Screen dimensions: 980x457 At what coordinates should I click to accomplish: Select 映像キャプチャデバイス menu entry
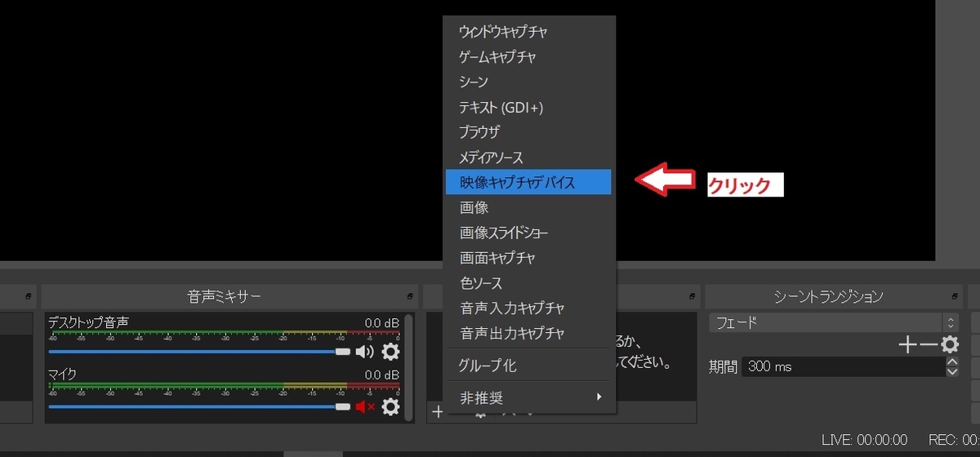coord(529,182)
